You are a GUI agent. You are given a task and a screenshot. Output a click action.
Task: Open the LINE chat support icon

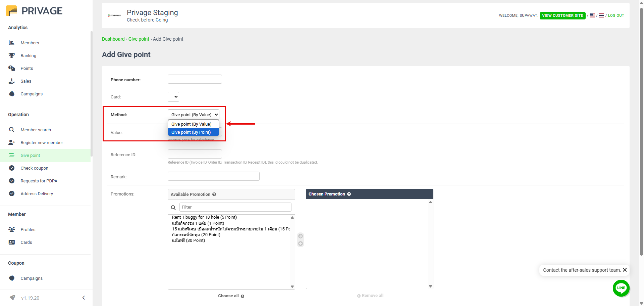[621, 288]
